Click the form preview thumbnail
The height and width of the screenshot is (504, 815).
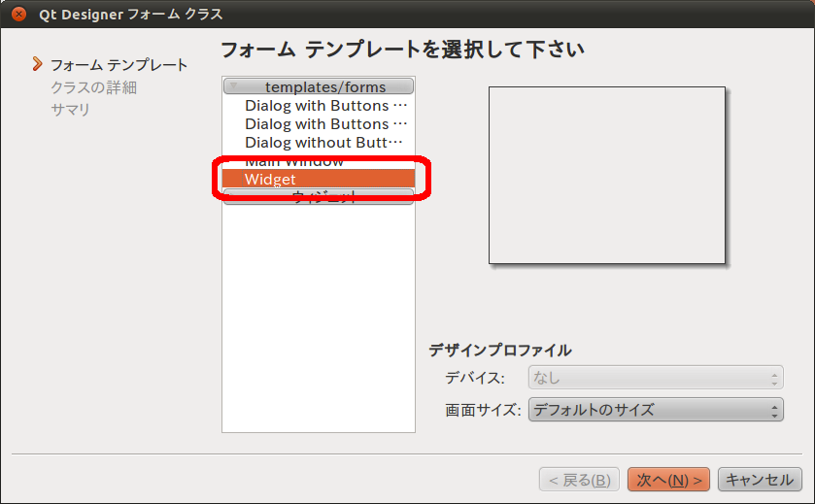point(607,176)
